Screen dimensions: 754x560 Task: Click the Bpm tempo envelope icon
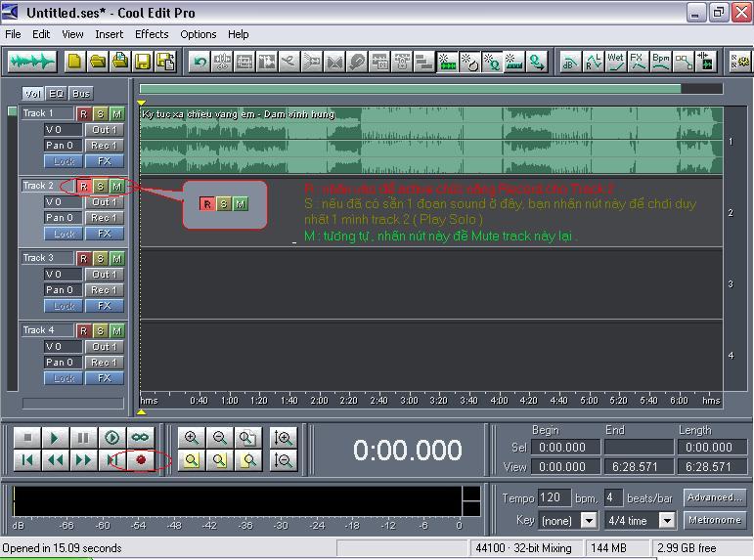coord(661,62)
